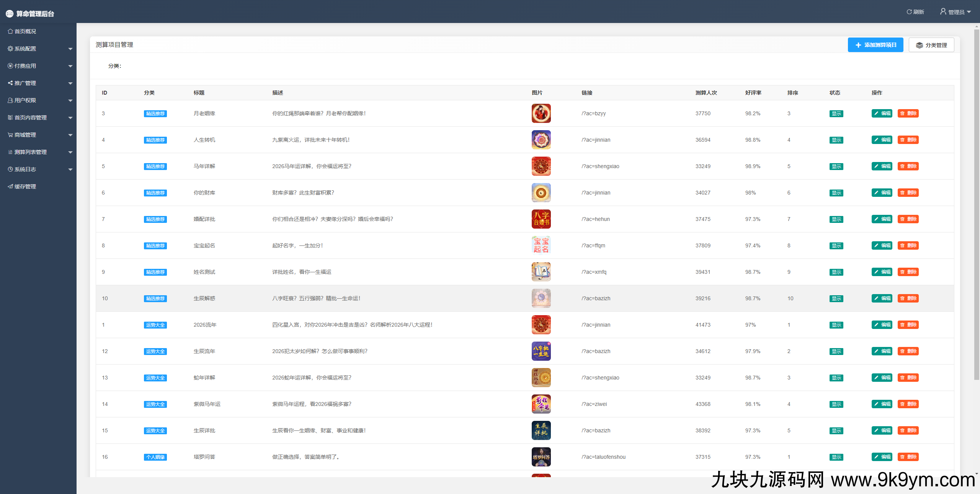Open the 管理员 admin user dropdown

click(955, 12)
